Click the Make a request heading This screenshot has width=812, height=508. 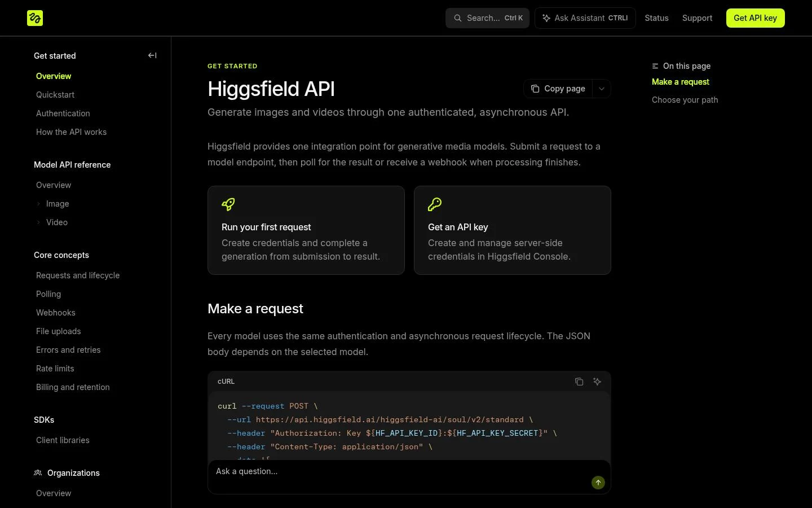pos(255,309)
